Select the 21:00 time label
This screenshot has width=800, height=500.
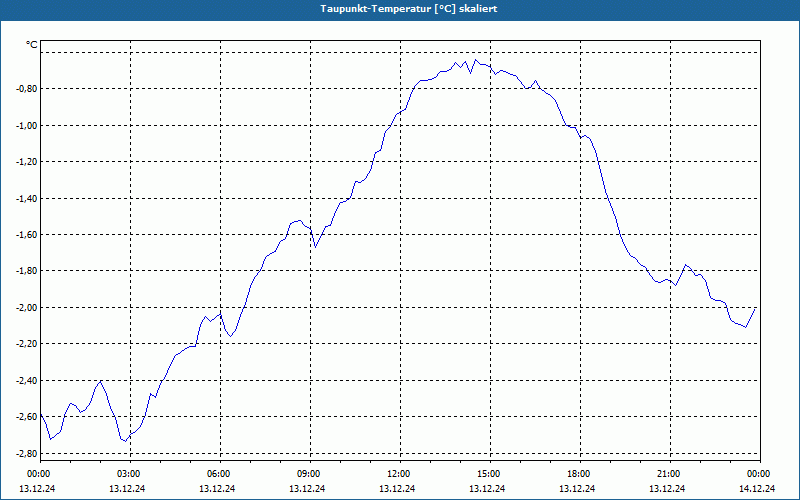click(669, 474)
